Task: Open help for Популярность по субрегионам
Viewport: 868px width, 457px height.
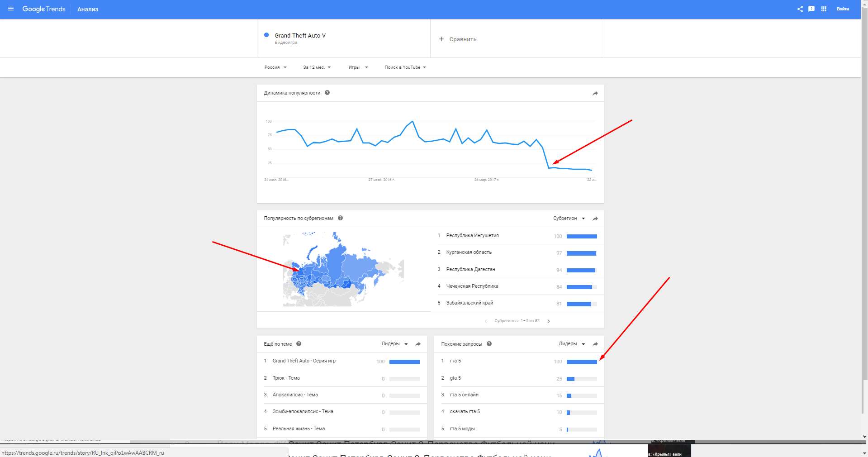Action: point(340,218)
